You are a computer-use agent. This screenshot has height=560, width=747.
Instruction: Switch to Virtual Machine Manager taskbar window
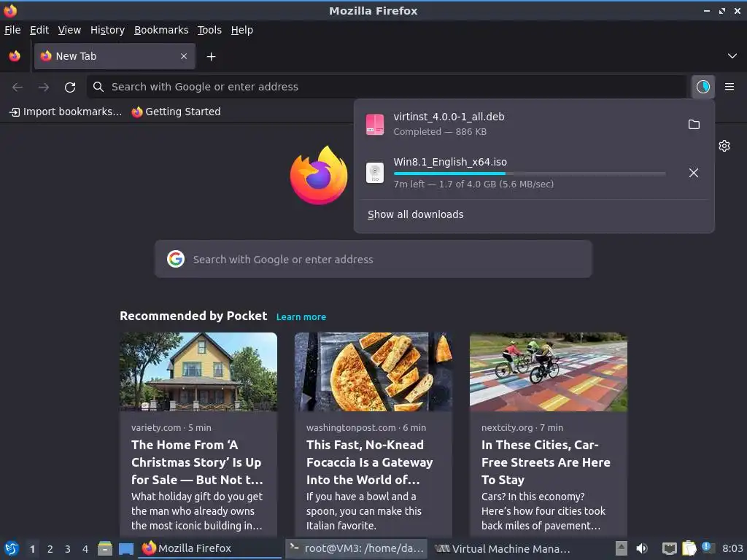502,548
